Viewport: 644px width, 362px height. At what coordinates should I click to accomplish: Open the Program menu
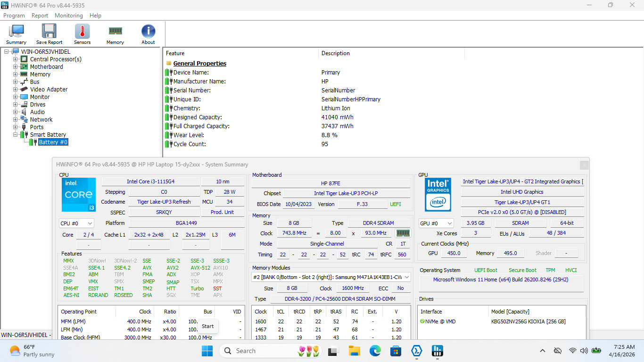[14, 16]
